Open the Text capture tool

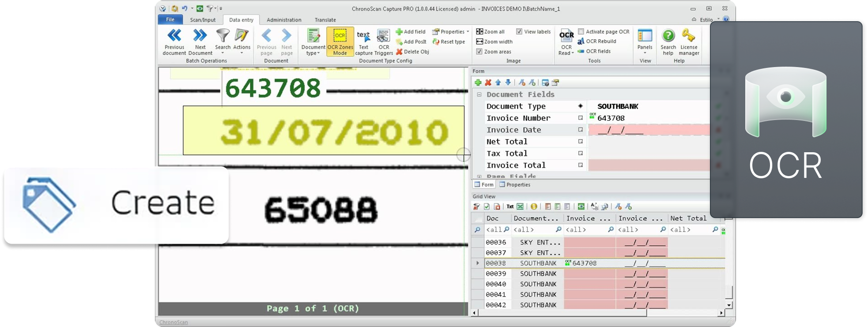[363, 41]
